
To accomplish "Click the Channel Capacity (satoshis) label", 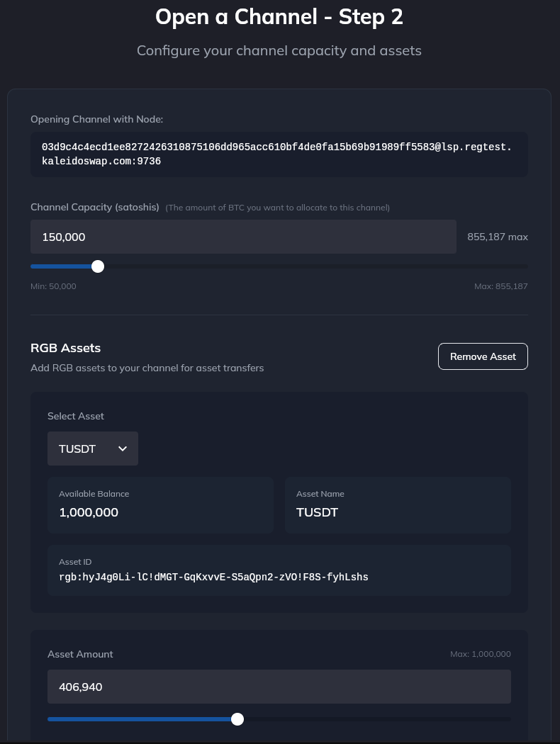I will 94,207.
